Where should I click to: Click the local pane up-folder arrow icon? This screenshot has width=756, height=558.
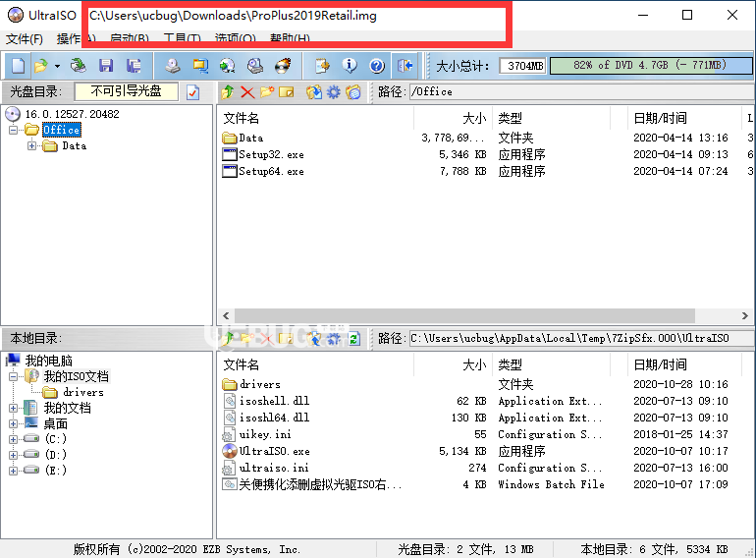point(228,339)
